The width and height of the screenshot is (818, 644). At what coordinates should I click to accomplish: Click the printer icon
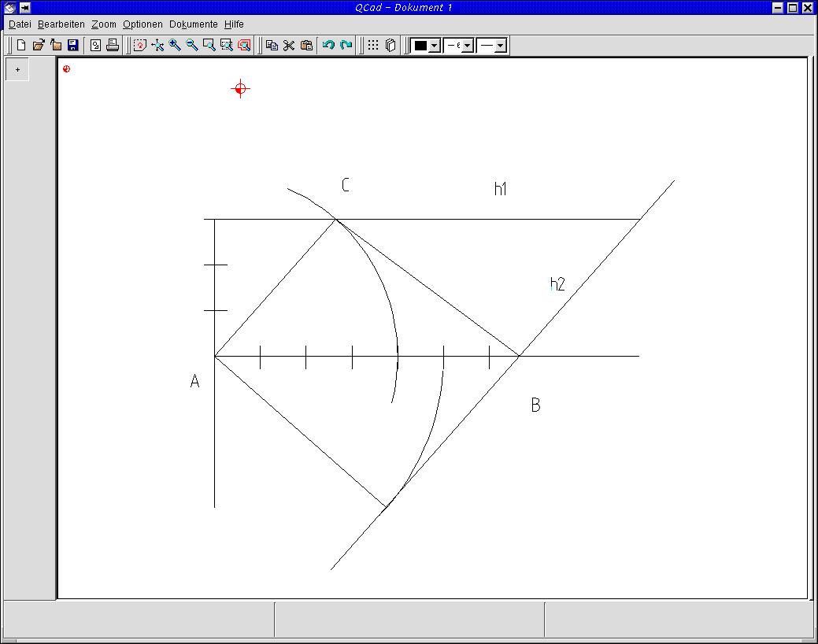pos(113,46)
